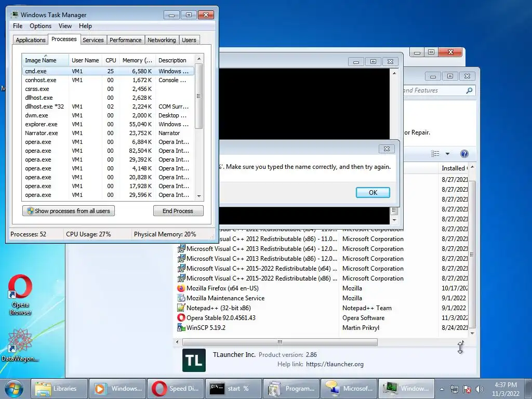Image resolution: width=532 pixels, height=399 pixels.
Task: Switch to the cmd 'start %' taskbar button
Action: pos(233,389)
